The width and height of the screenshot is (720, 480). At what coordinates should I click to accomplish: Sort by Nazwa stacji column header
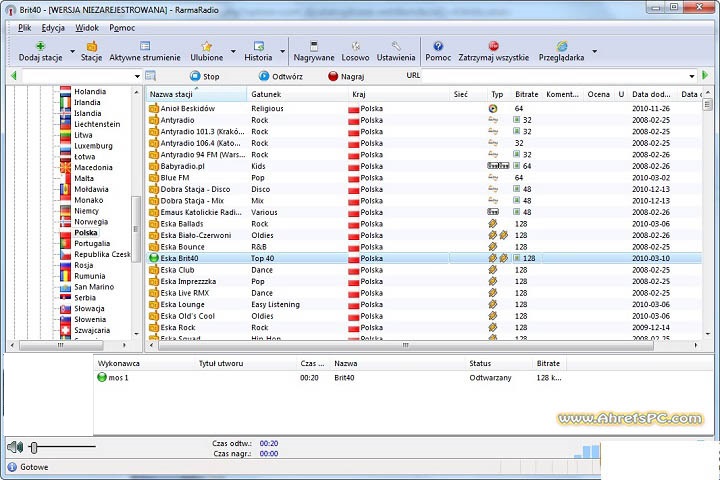tap(196, 94)
